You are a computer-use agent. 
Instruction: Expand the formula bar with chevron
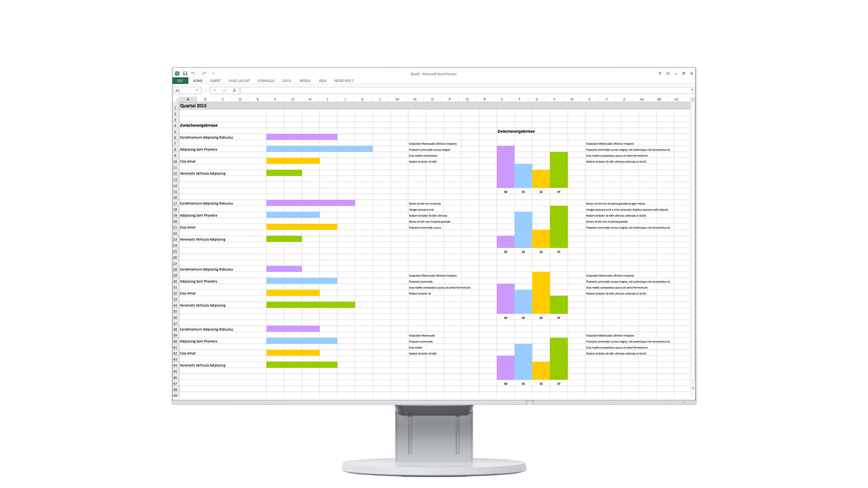[x=692, y=90]
